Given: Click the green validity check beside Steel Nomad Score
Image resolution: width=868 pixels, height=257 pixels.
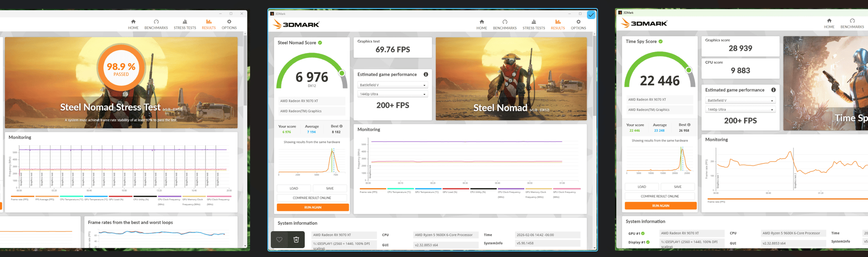Looking at the screenshot, I should pos(320,43).
